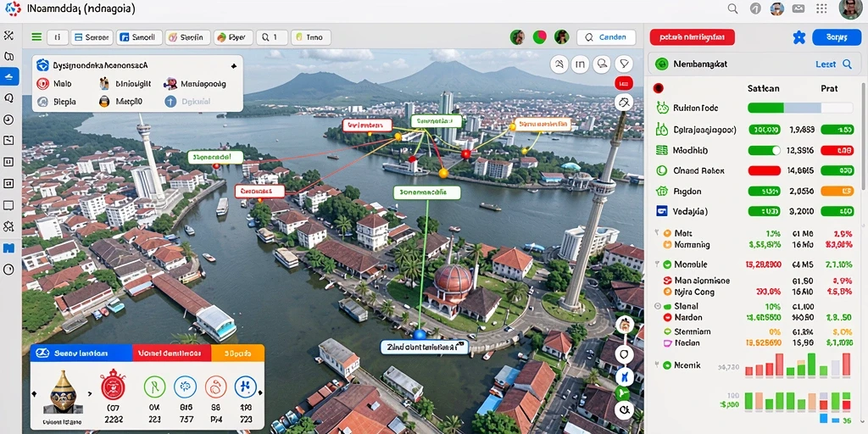Collapse the Ncenik group arrow
This screenshot has width=868, height=434.
(x=656, y=364)
